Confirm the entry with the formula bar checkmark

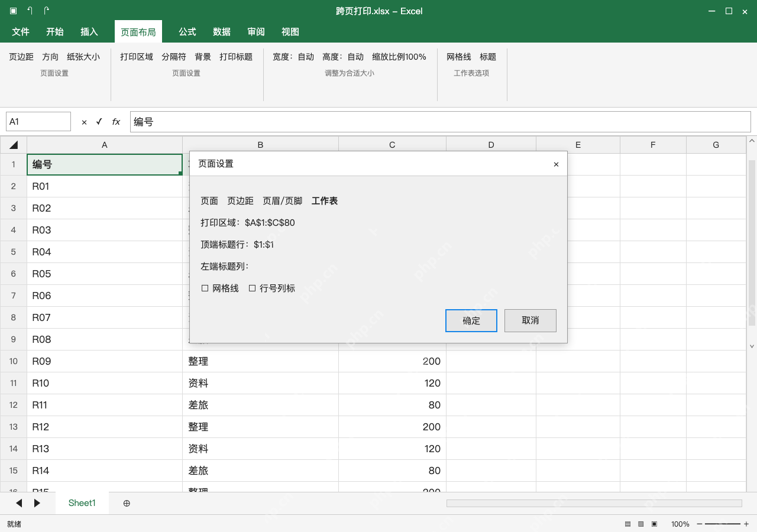click(x=99, y=122)
